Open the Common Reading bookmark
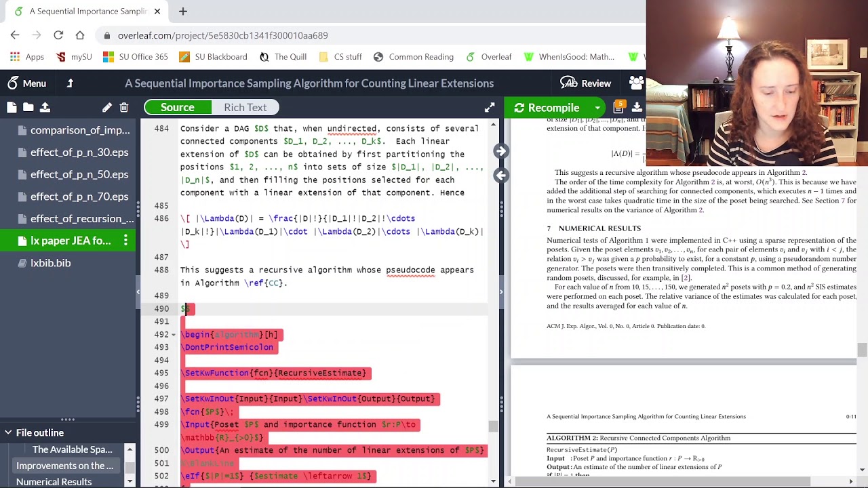The width and height of the screenshot is (868, 488). click(413, 57)
